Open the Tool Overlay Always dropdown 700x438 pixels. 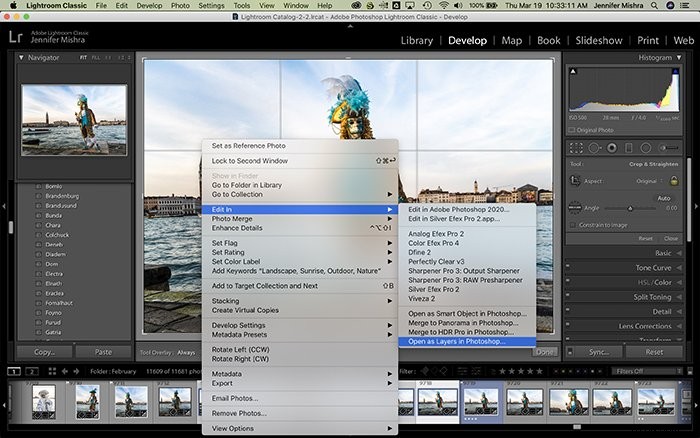click(x=186, y=352)
